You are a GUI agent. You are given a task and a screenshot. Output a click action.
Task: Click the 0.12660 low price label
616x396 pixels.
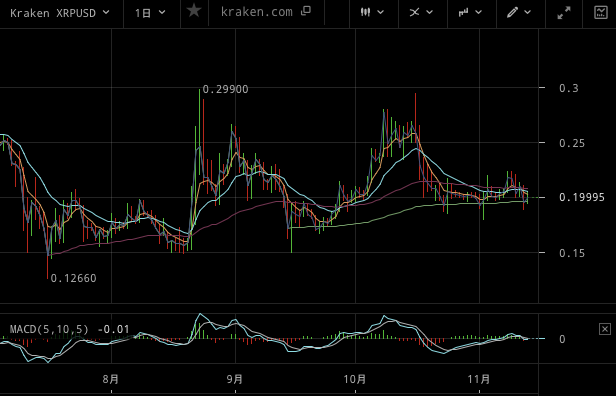tap(73, 278)
